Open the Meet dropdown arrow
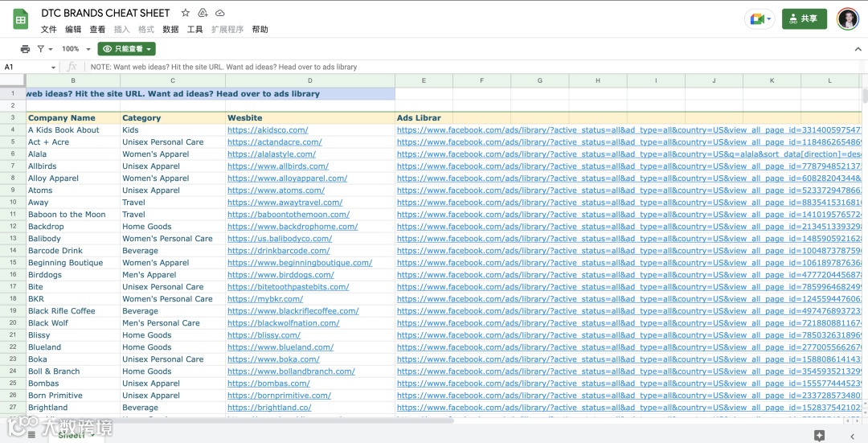 pyautogui.click(x=769, y=19)
